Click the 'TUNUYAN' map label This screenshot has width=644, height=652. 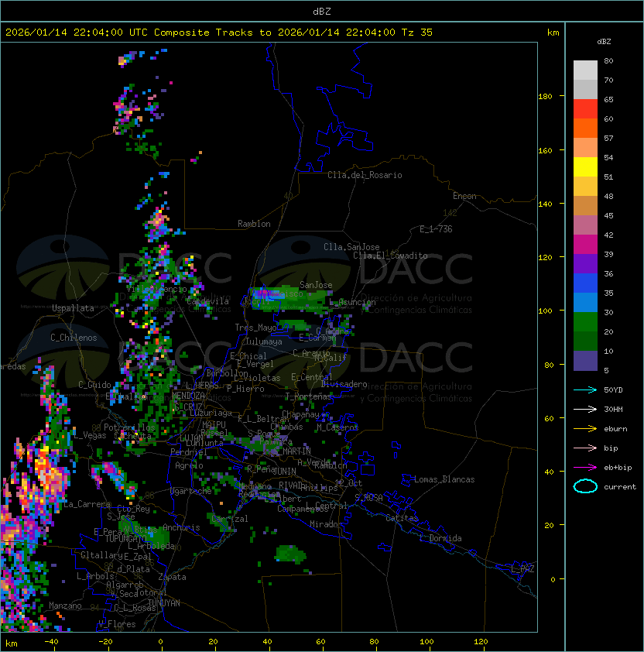coord(164,603)
